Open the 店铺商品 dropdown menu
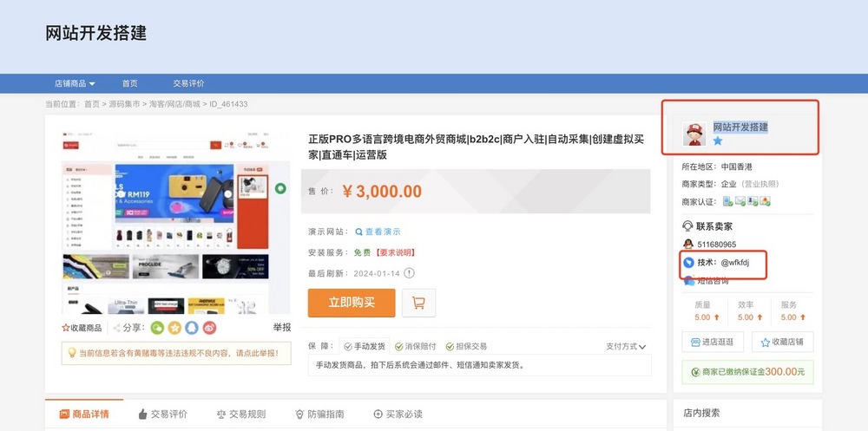The width and height of the screenshot is (868, 431). [75, 83]
